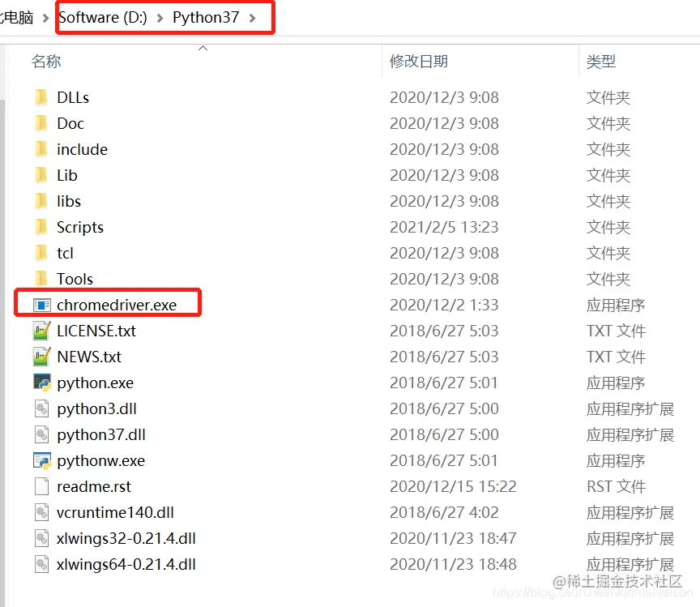Screen dimensions: 700x607
Task: Select the file name vcruntime140.dll
Action: point(115,512)
